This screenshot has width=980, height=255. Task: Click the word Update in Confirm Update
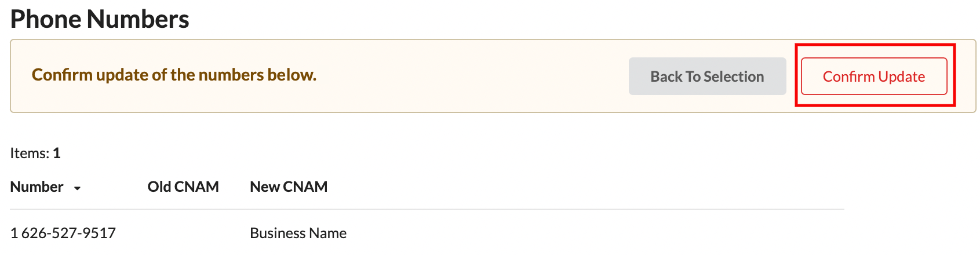pyautogui.click(x=901, y=76)
